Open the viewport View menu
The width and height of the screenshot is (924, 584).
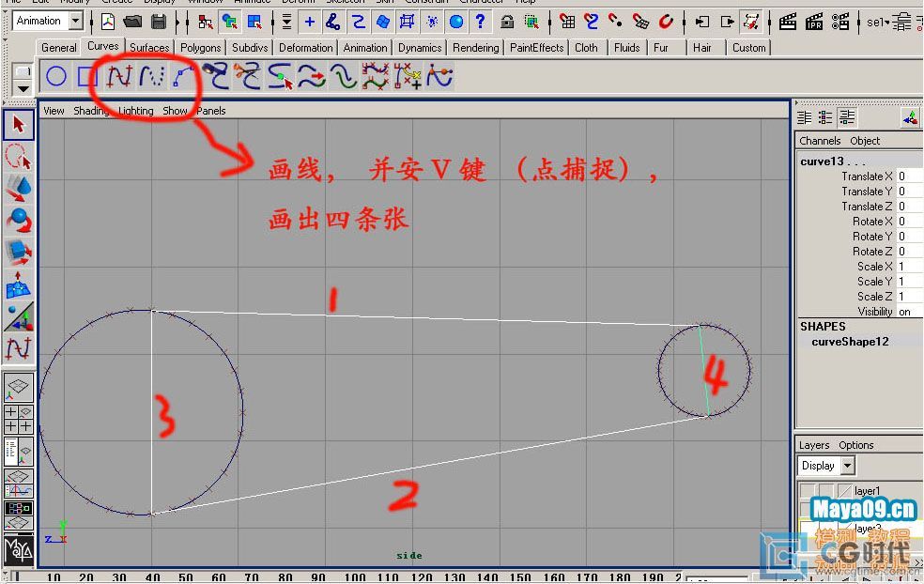[x=54, y=111]
